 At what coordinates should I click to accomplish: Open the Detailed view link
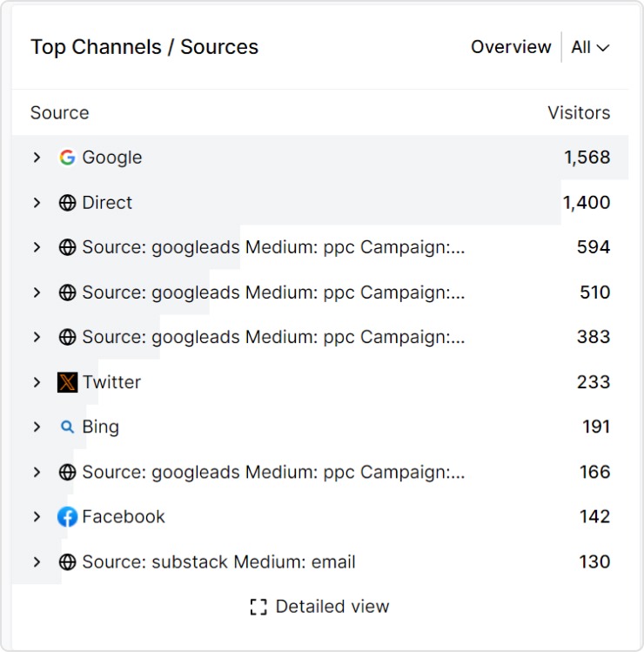[319, 607]
